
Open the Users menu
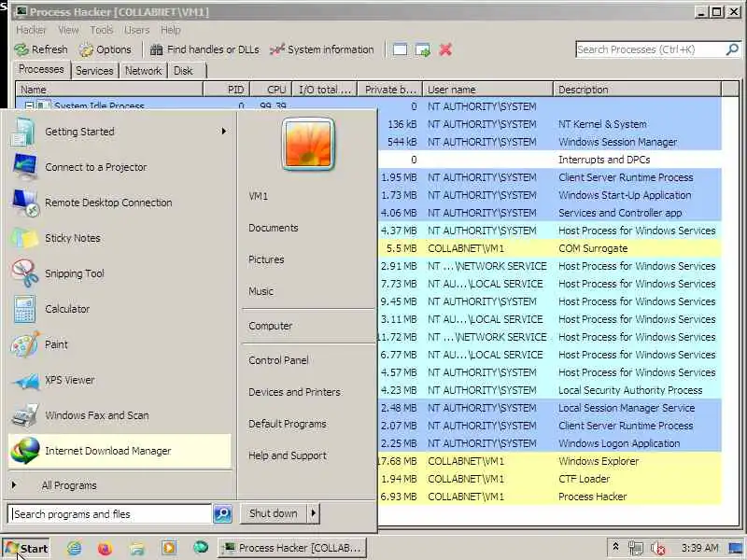pos(136,30)
